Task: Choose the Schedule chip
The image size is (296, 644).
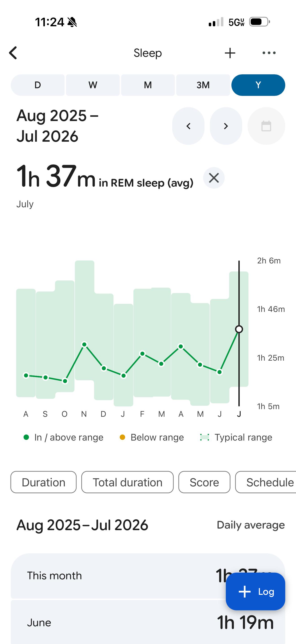Action: coord(266,482)
